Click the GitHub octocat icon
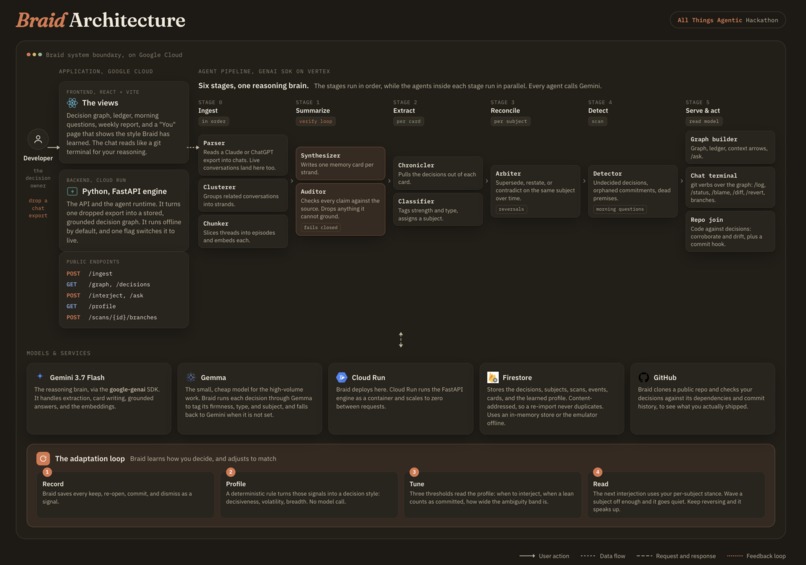The height and width of the screenshot is (565, 806). coord(644,377)
